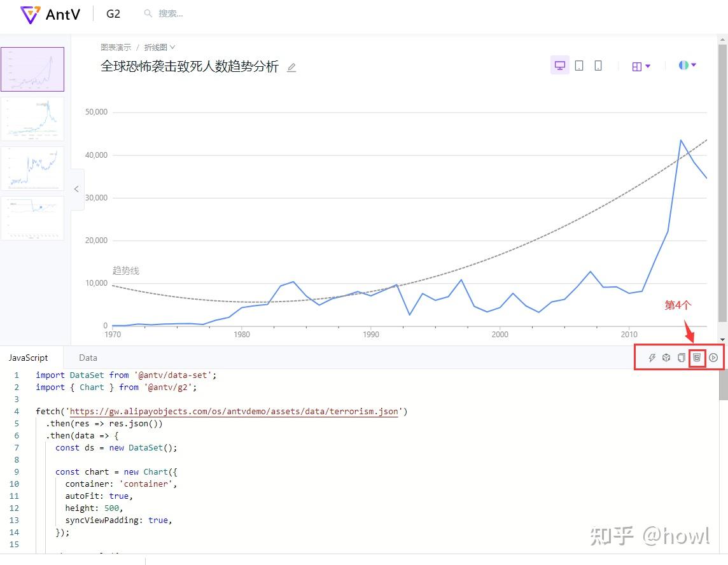Run the code with the play icon
Image resolution: width=728 pixels, height=565 pixels.
(x=713, y=358)
